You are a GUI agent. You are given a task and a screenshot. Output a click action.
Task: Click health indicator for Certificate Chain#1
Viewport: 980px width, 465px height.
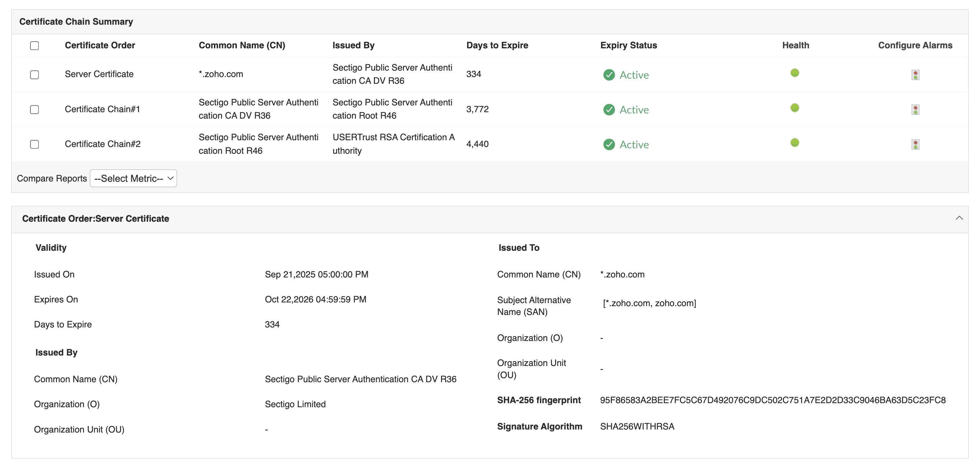pos(795,108)
